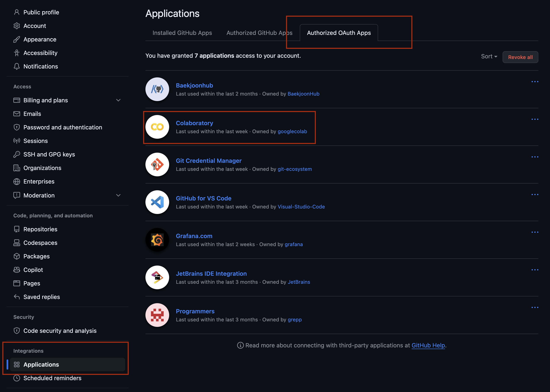Click the Colaboratory app logo icon
The image size is (550, 392).
coord(157,127)
